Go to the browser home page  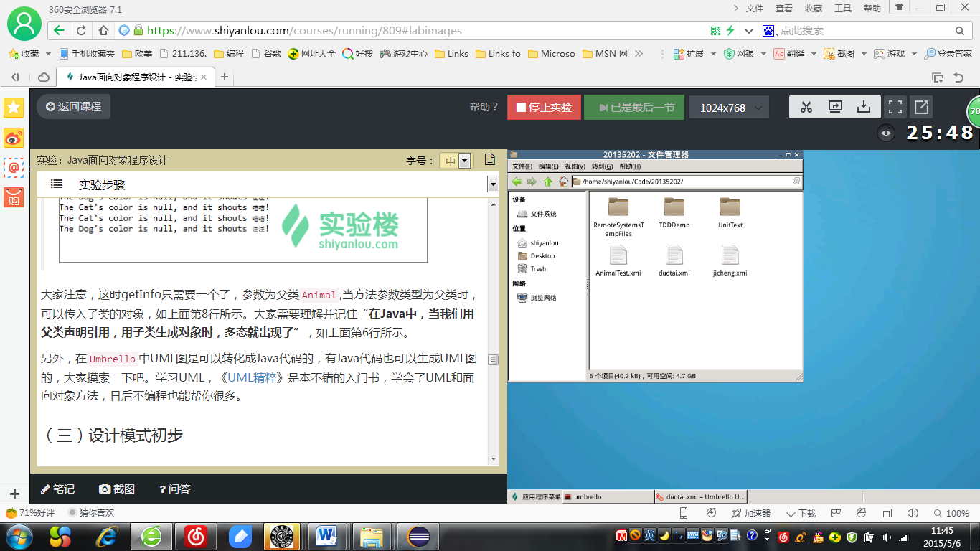pyautogui.click(x=103, y=31)
